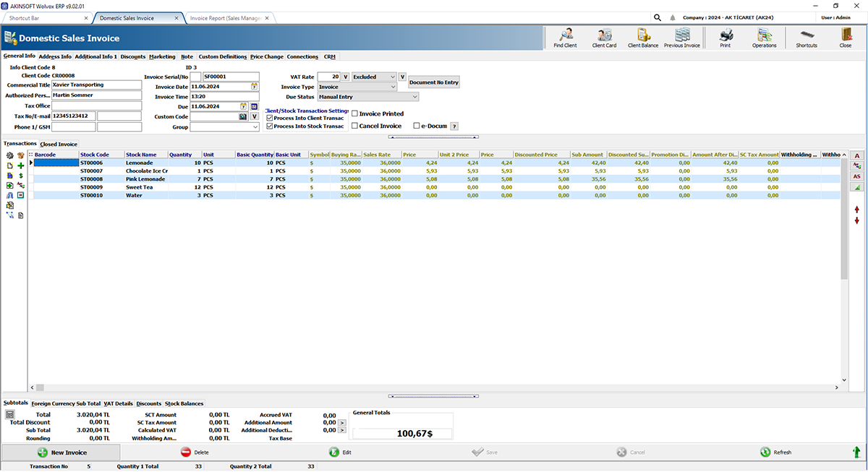
Task: Open Find Client from the toolbar
Action: [565, 38]
